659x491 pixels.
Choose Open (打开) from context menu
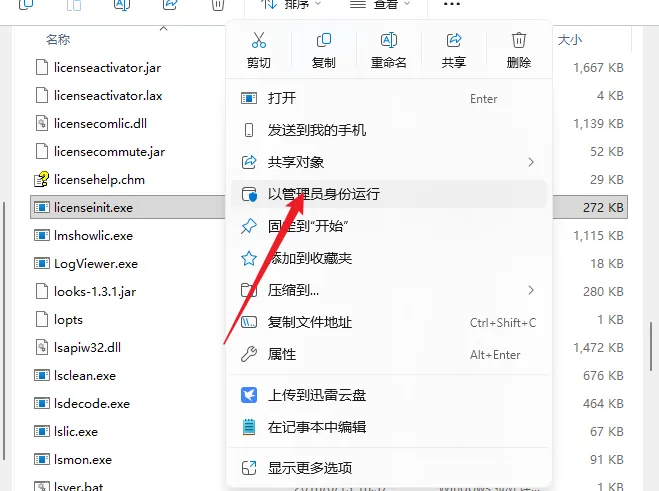click(389, 98)
